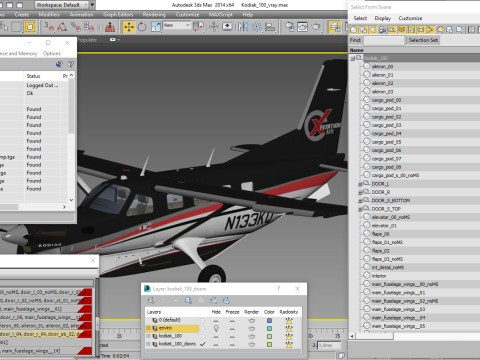Screen dimensions: 480x360
Task: Toggle Display Helpers filter in Select From Scene
Action: 392,30
